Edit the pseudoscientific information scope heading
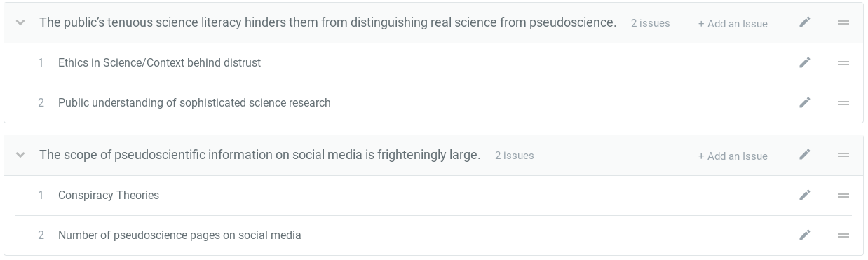The image size is (868, 260). pyautogui.click(x=805, y=155)
